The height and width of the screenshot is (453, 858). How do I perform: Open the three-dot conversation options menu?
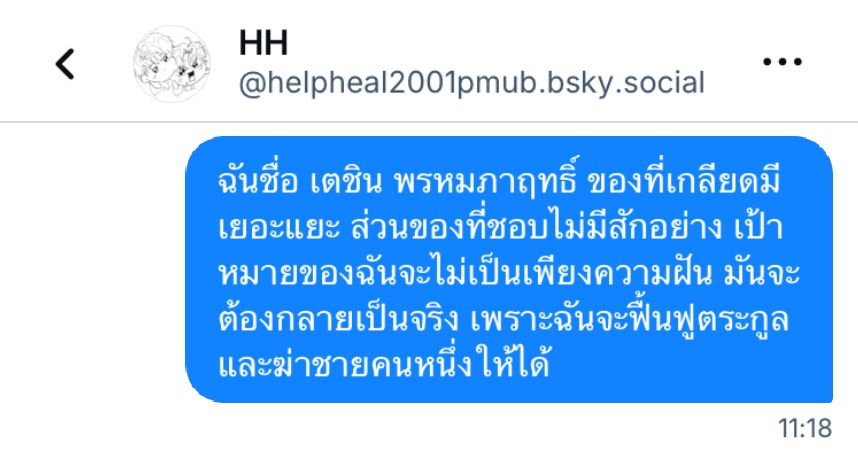pyautogui.click(x=782, y=61)
